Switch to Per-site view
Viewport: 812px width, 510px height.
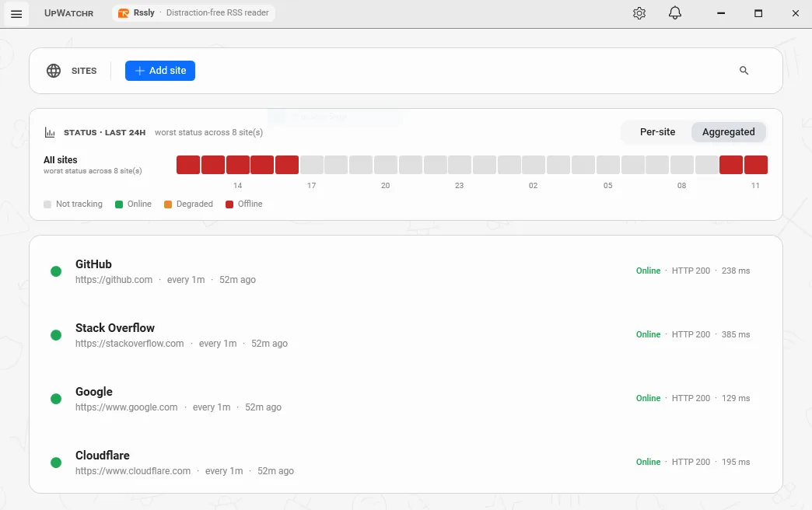point(657,132)
